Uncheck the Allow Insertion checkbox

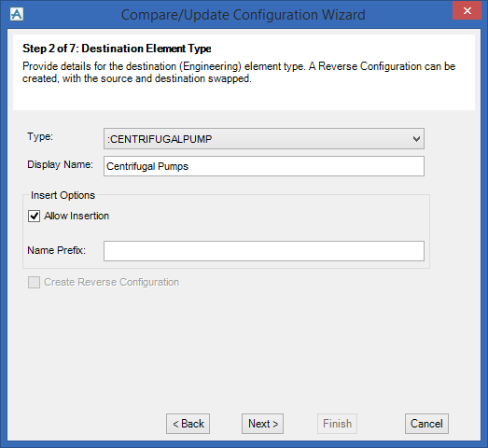pyautogui.click(x=34, y=216)
